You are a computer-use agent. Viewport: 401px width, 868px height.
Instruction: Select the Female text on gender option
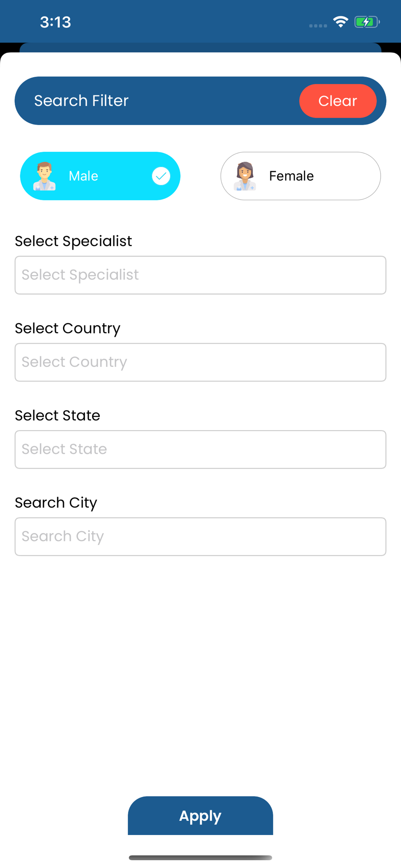(x=291, y=176)
